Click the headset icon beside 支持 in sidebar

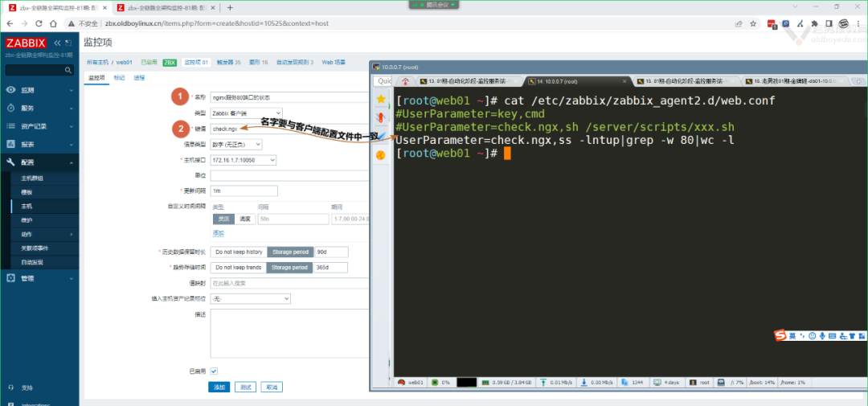click(x=10, y=388)
